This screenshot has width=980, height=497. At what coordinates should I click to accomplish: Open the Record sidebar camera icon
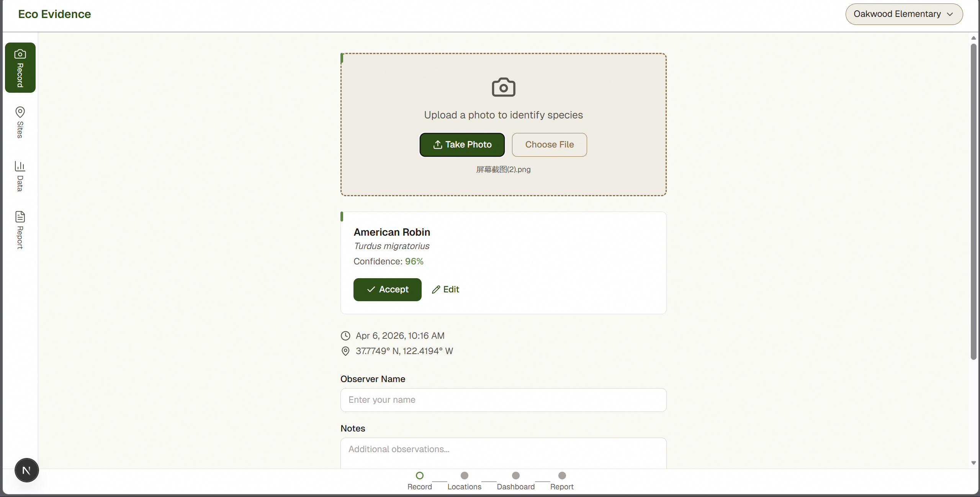20,54
